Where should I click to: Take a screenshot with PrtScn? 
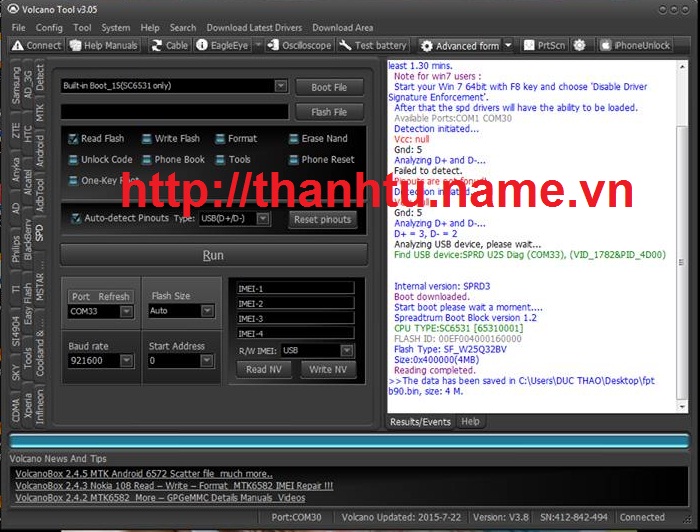point(544,45)
